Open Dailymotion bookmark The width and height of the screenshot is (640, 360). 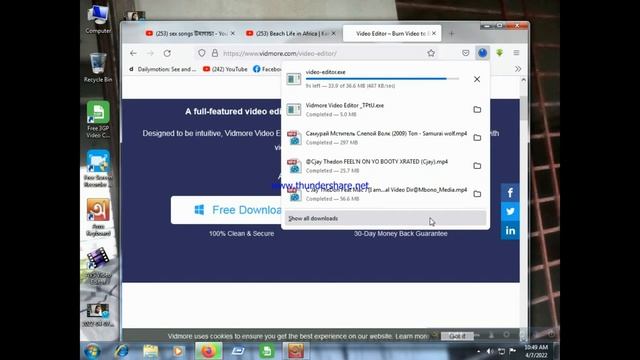(x=162, y=69)
